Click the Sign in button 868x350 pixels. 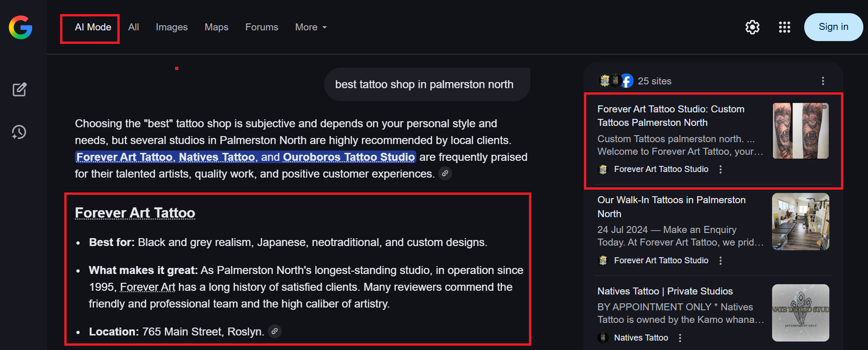pos(833,27)
